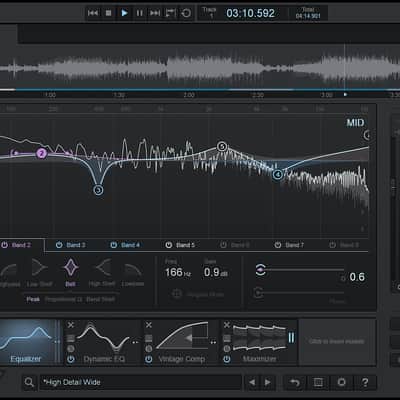Bypass Vintage Comp with its power button

[x=149, y=359]
